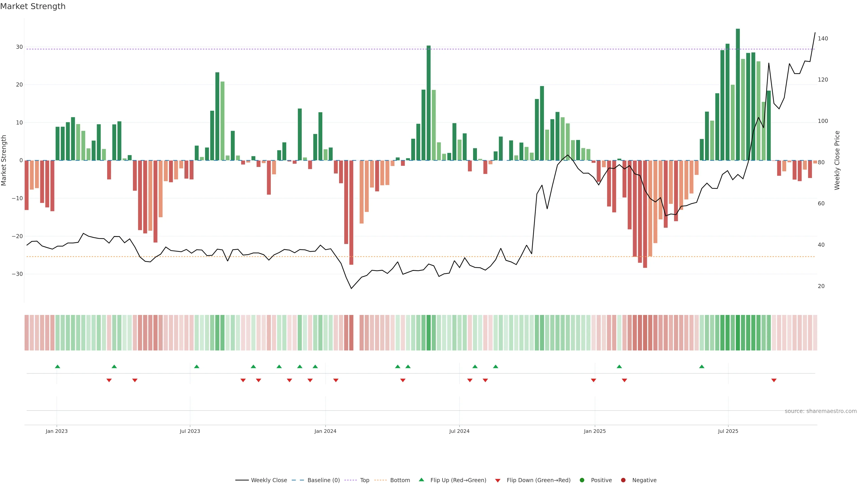Click the last green flip-up marker before Jul 2025
The width and height of the screenshot is (868, 488).
point(702,366)
